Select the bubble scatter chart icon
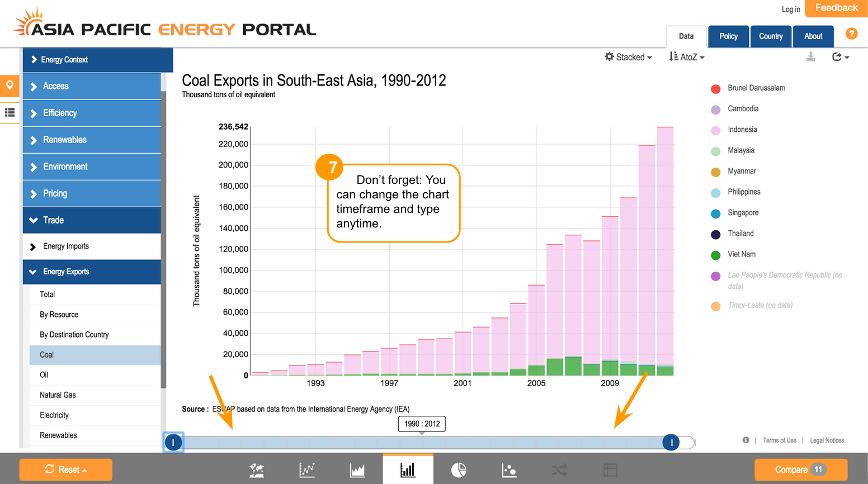The width and height of the screenshot is (868, 484). (x=509, y=470)
